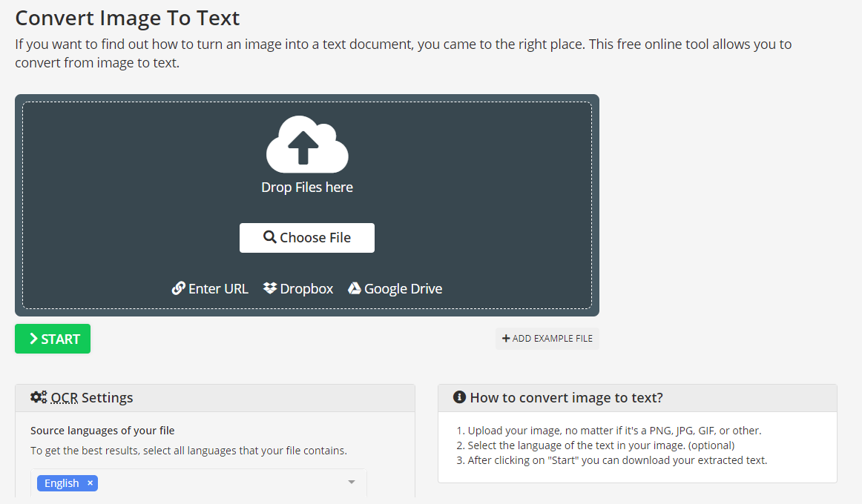Click step 1 'Upload your image' text
Screen dimensions: 862x504
[x=614, y=431]
